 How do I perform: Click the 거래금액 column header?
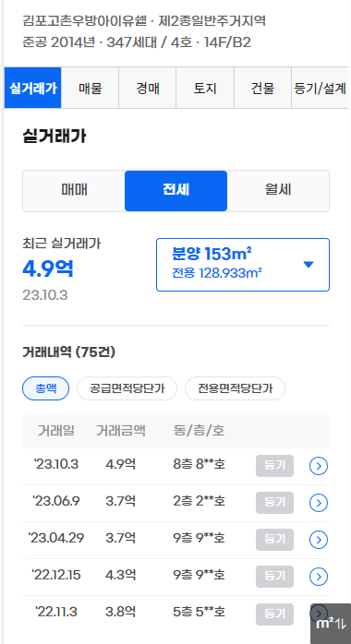pos(121,431)
